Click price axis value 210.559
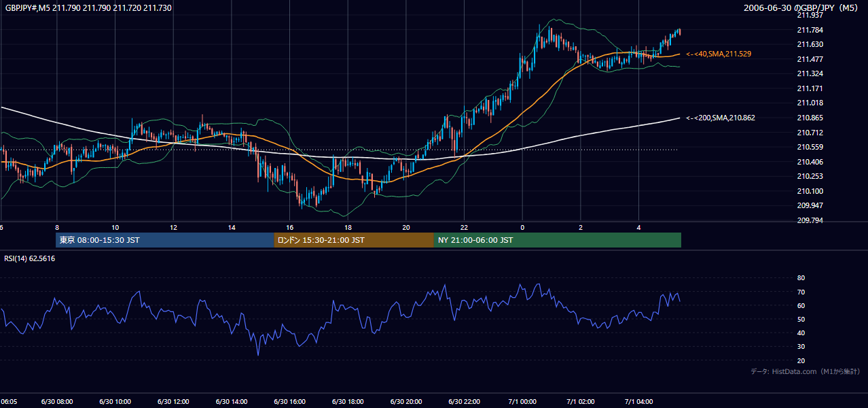The width and height of the screenshot is (868, 408). tap(810, 147)
